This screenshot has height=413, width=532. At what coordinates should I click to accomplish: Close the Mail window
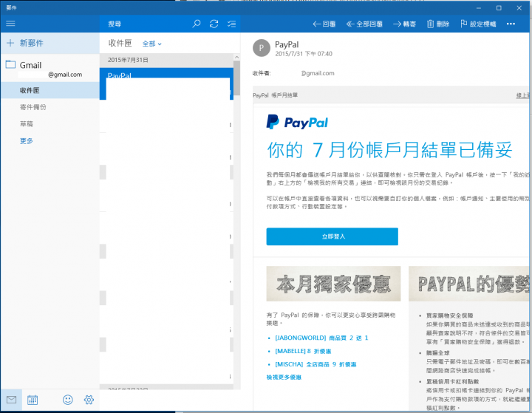[x=519, y=8]
